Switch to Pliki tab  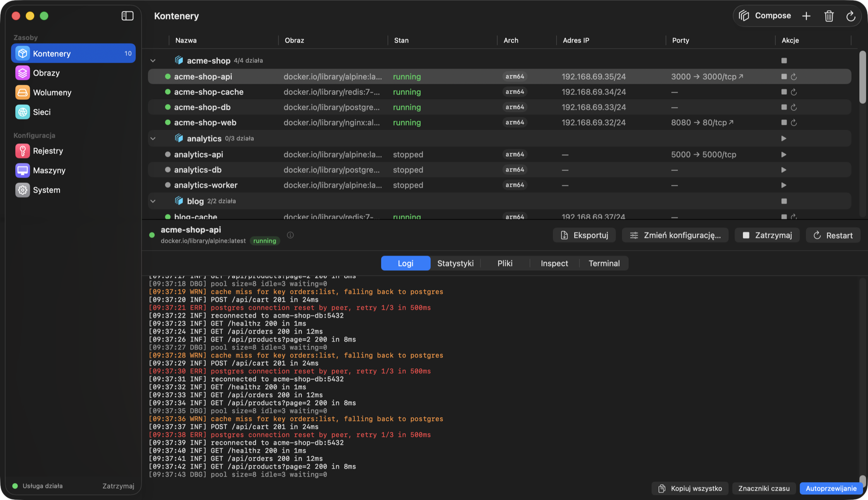click(x=505, y=263)
